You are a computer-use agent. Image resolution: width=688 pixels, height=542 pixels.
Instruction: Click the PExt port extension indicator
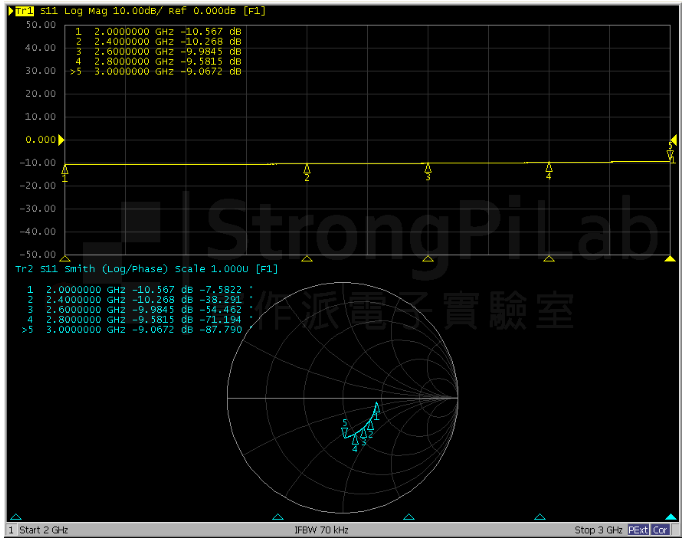(638, 530)
